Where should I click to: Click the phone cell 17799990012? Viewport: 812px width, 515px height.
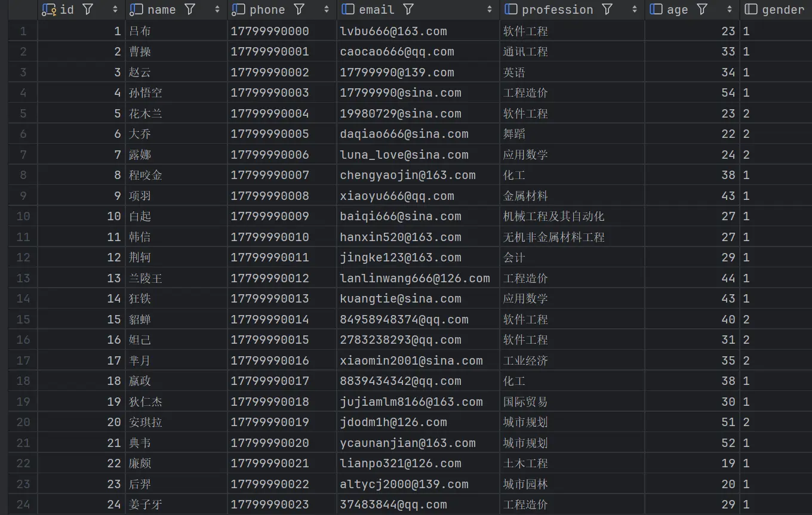(x=270, y=278)
